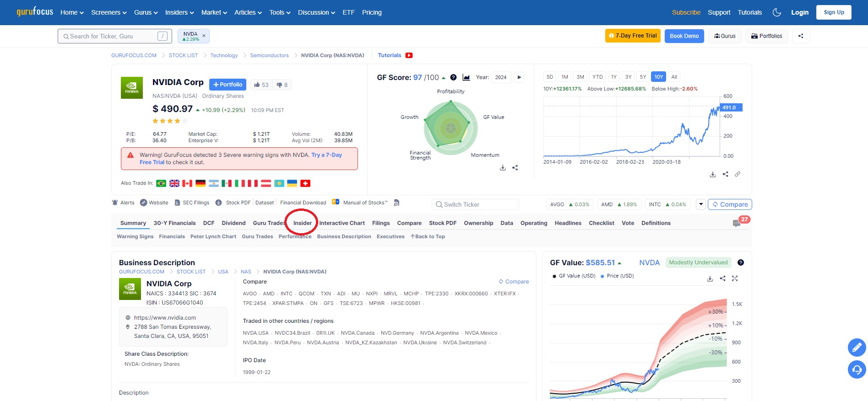868x401 pixels.
Task: Show GF Score history chart icon
Action: tap(466, 77)
